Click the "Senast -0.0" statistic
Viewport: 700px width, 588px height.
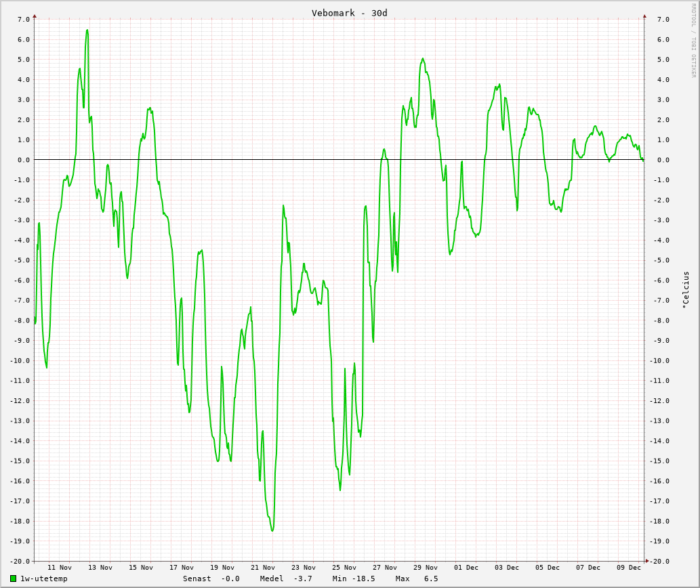[211, 579]
